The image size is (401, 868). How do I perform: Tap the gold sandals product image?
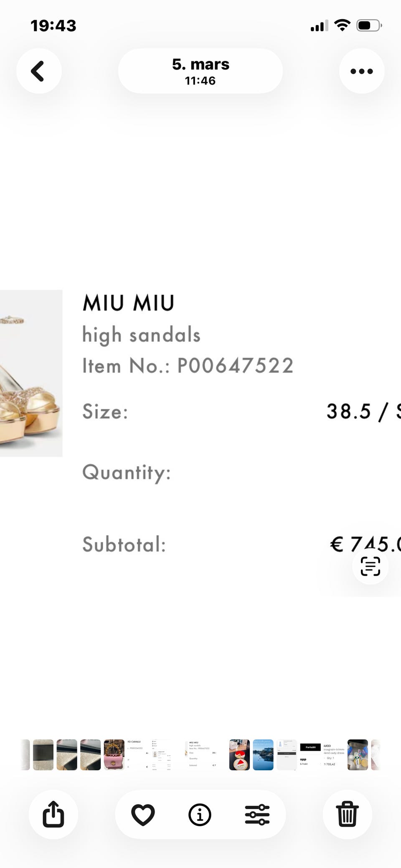click(x=31, y=373)
